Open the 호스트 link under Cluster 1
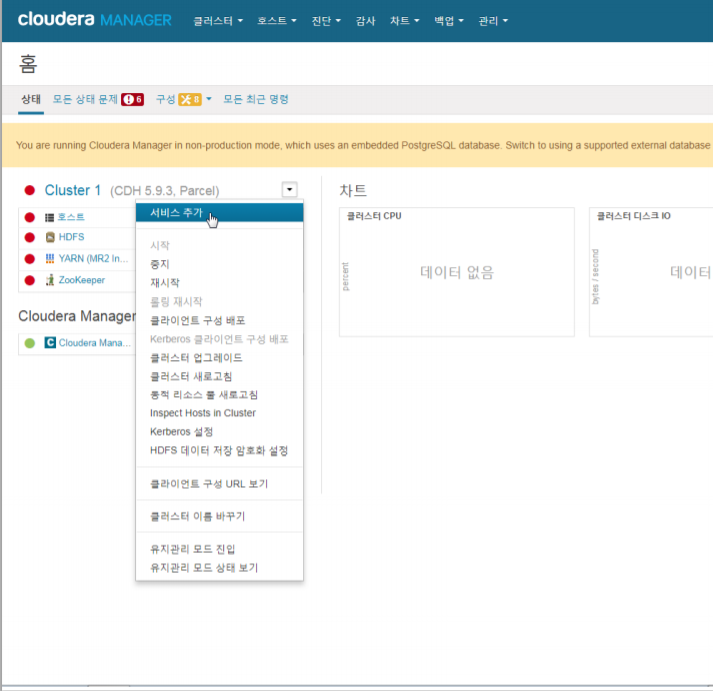 pyautogui.click(x=71, y=217)
